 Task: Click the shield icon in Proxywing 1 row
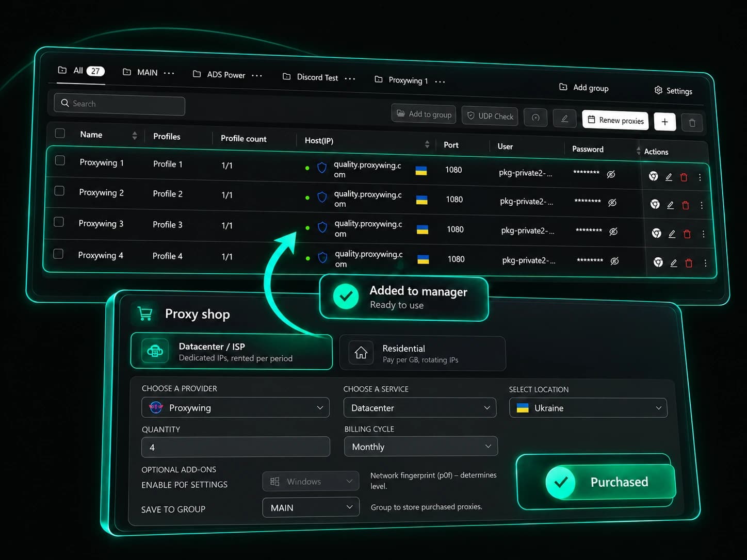click(322, 168)
